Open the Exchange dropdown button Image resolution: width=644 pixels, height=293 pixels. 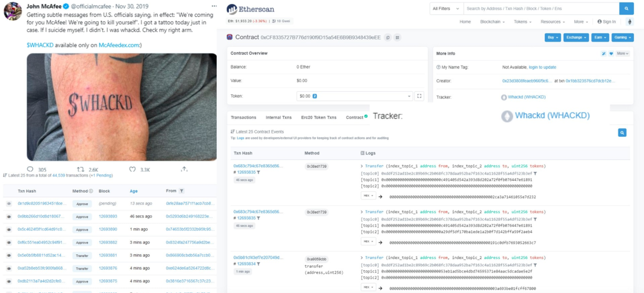(x=576, y=37)
